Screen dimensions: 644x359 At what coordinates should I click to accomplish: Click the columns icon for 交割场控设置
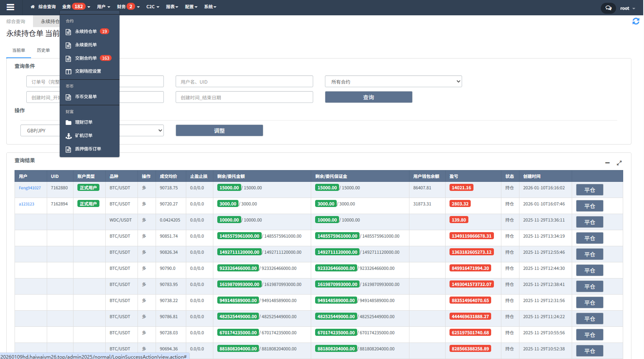tap(68, 71)
